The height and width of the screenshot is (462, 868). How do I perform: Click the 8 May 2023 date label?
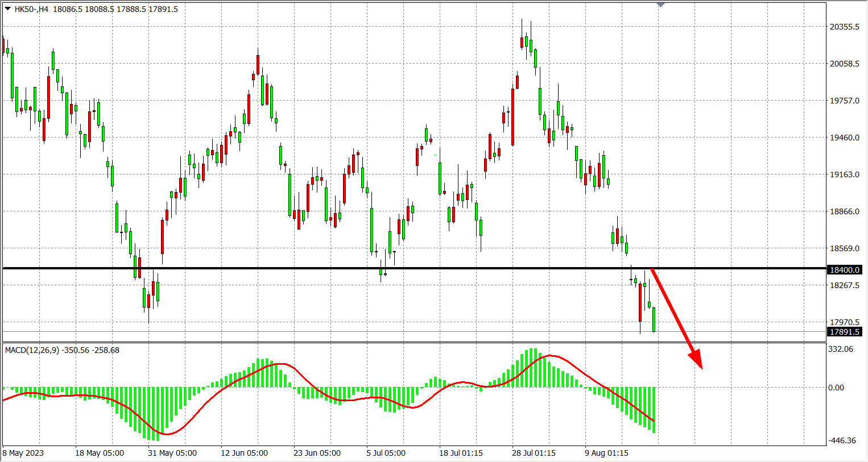click(23, 453)
